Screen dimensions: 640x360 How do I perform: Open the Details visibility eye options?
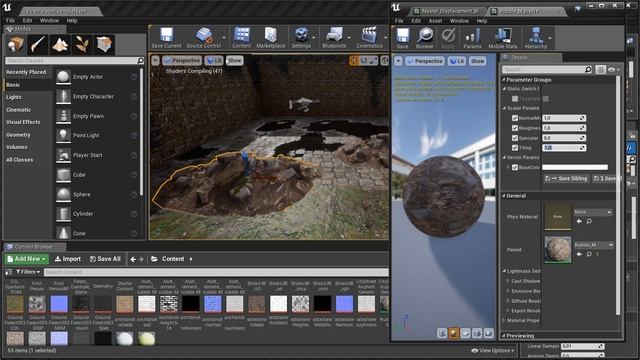(x=613, y=70)
